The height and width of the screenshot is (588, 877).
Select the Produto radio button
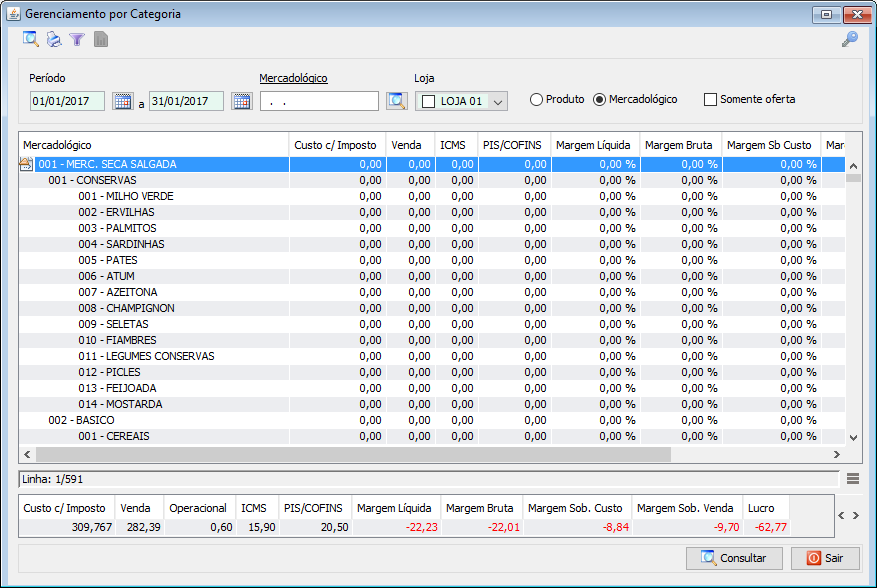coord(537,100)
